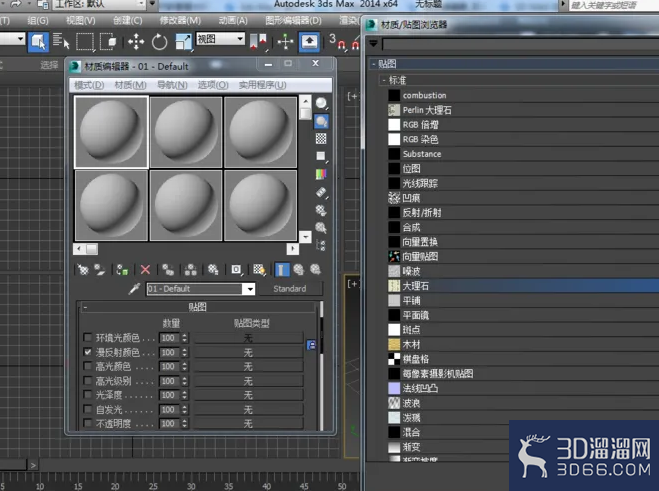Open the 选项(O) menu
659x491 pixels.
tap(213, 85)
